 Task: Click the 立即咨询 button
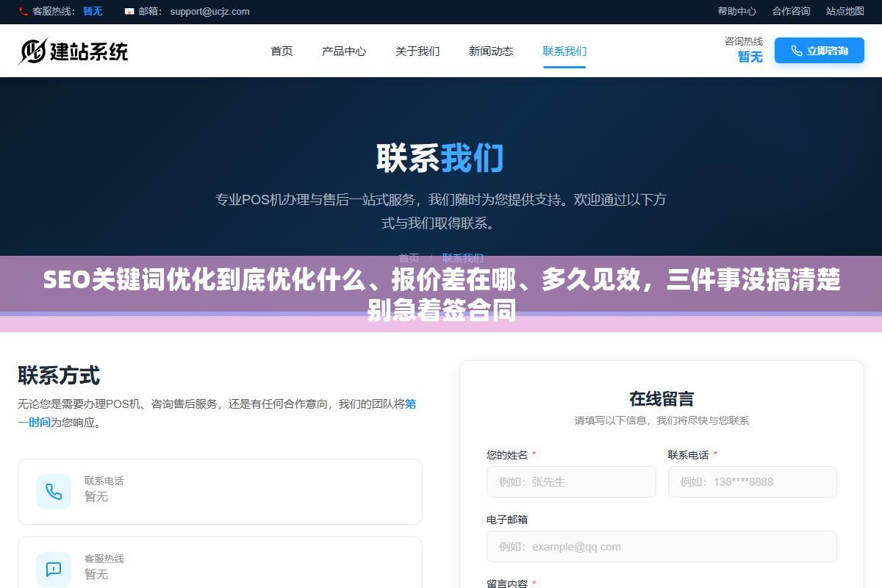(x=820, y=51)
